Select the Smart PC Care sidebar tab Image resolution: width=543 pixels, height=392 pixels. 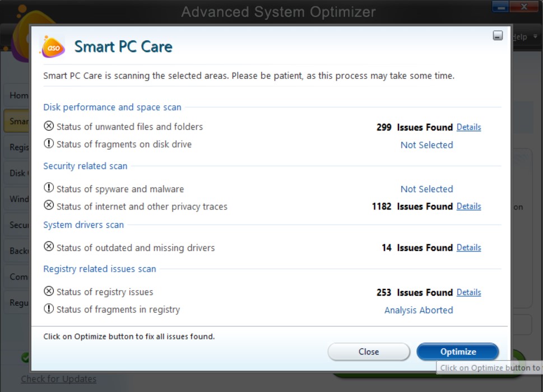(x=17, y=121)
